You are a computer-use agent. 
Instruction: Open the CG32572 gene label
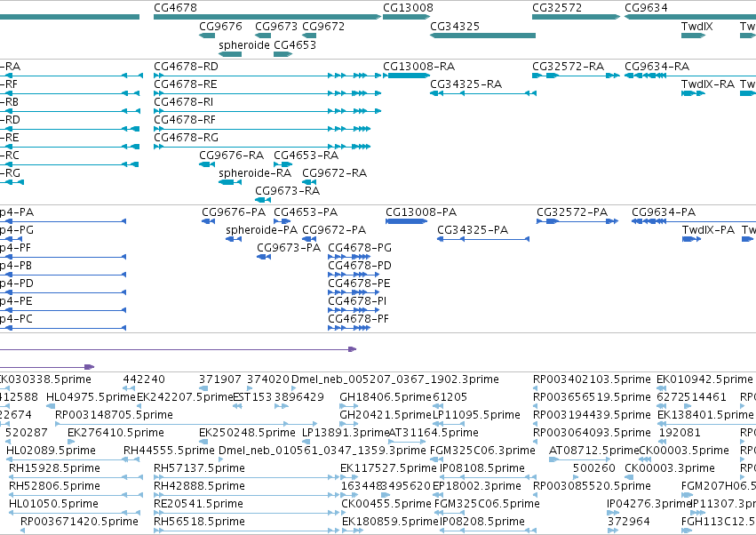[557, 8]
